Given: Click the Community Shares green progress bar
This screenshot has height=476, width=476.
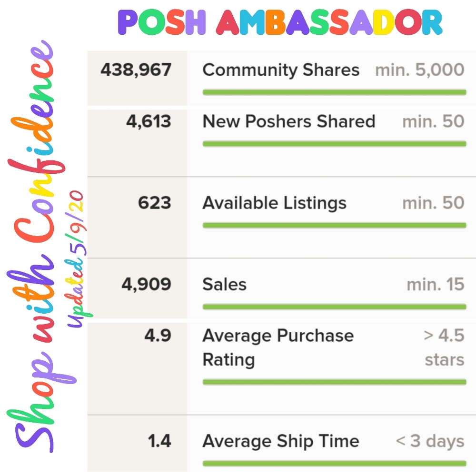Looking at the screenshot, I should pos(334,92).
